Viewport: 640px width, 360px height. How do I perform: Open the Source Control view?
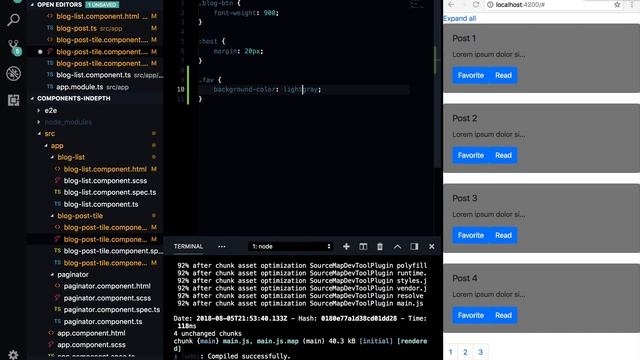pos(14,47)
